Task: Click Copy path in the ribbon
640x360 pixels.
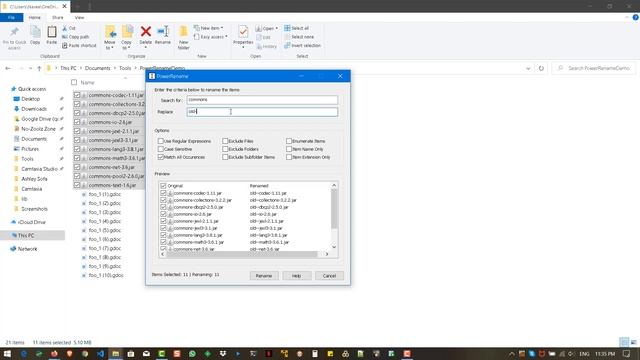Action: pyautogui.click(x=76, y=37)
